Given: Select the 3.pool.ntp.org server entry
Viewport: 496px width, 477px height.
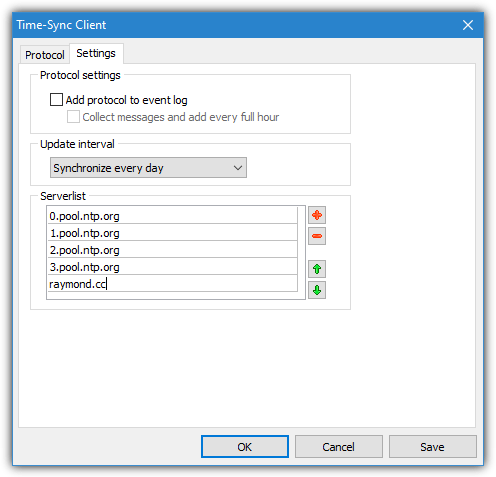Looking at the screenshot, I should click(172, 267).
